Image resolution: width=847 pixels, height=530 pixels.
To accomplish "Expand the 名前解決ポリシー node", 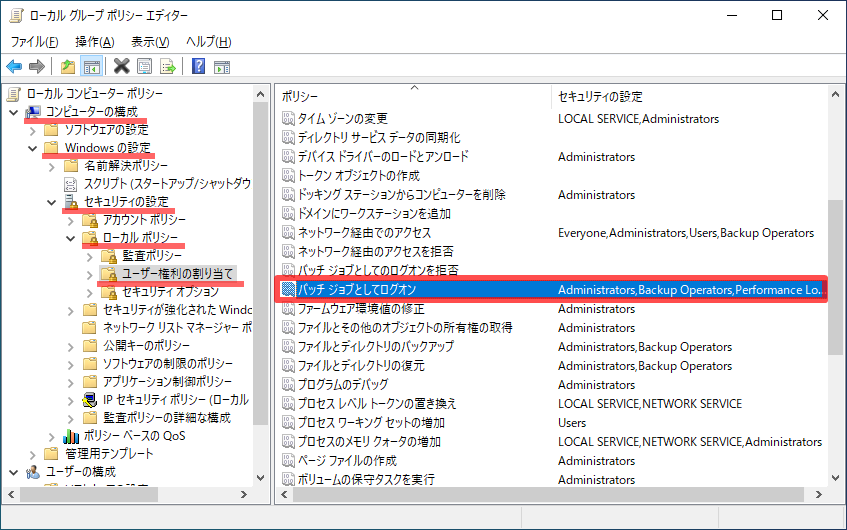I will (51, 166).
